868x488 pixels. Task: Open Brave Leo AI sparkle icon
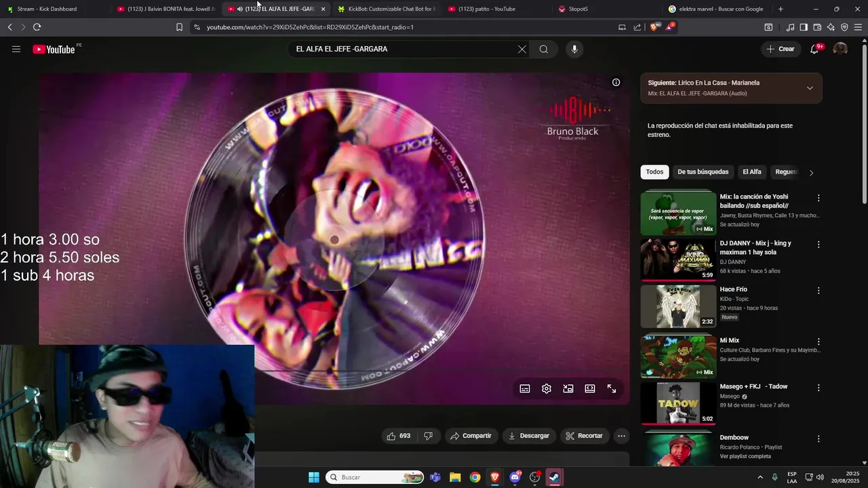pos(831,27)
